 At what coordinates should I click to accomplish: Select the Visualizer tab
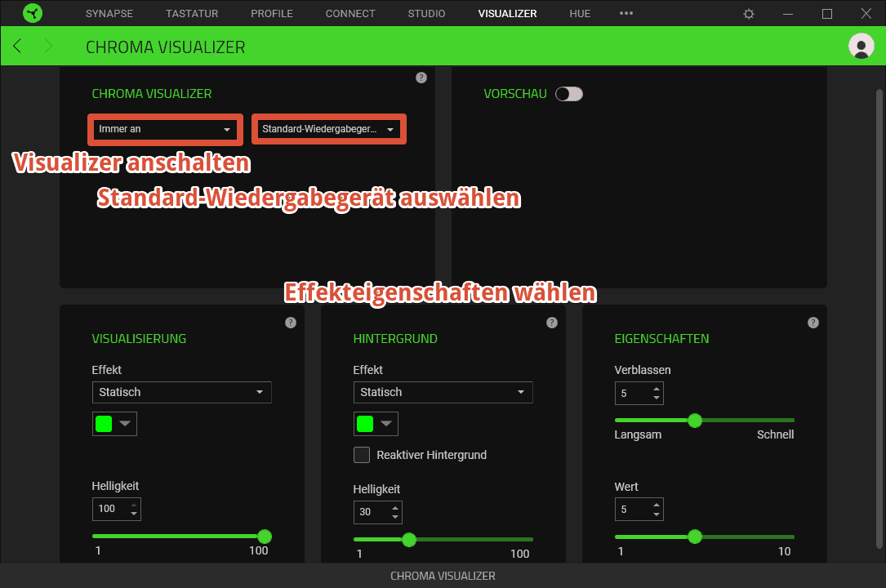click(507, 14)
